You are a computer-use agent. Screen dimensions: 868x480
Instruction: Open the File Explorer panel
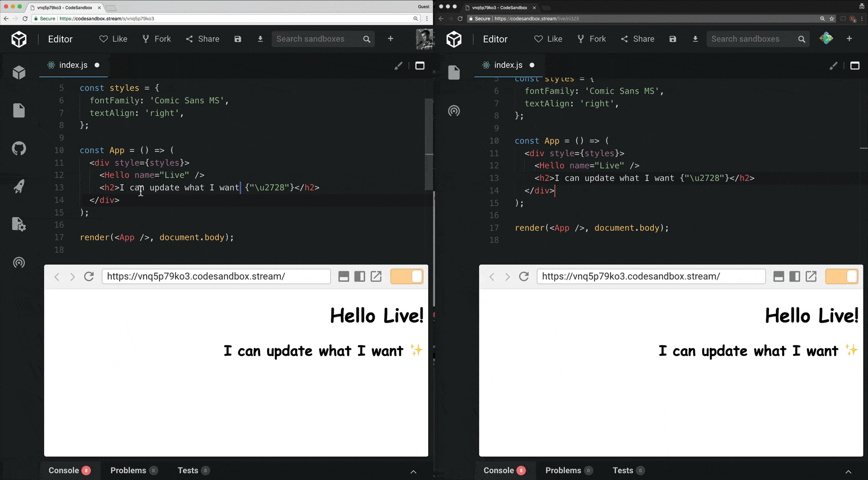(x=19, y=111)
